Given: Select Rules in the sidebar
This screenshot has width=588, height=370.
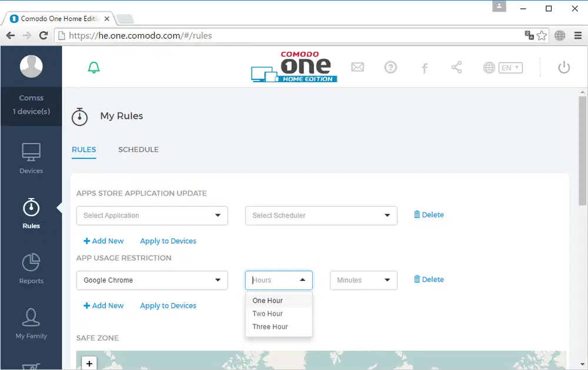Looking at the screenshot, I should 31,213.
